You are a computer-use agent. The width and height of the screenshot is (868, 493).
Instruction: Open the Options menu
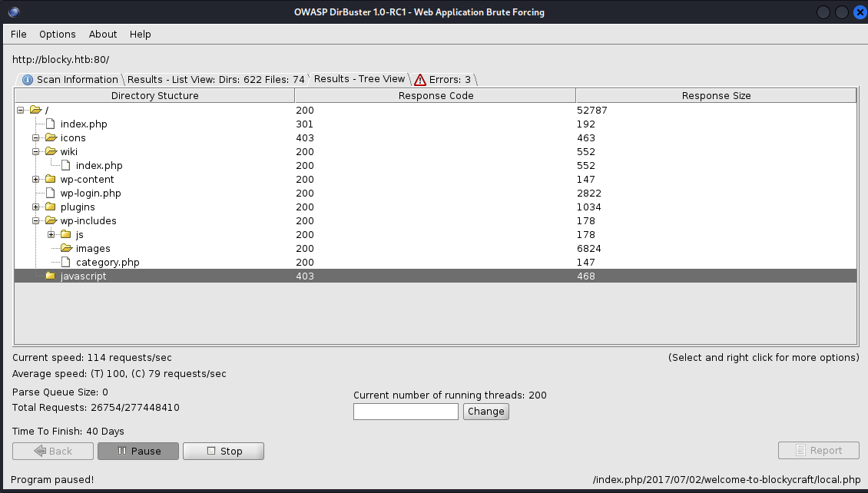coord(57,34)
